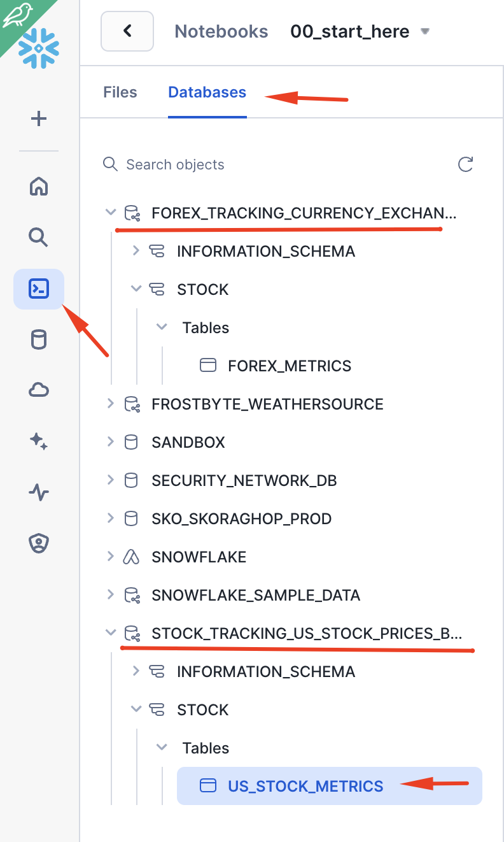Refresh the database object tree
This screenshot has width=504, height=842.
pyautogui.click(x=465, y=164)
